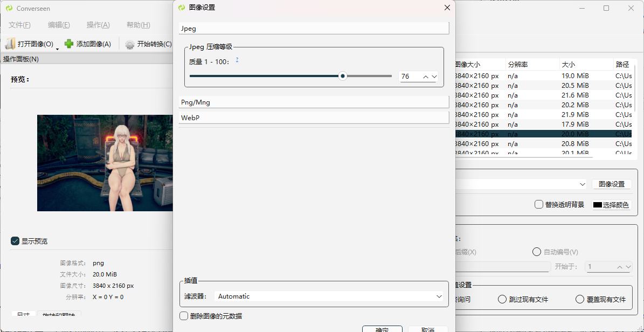Open the quality help question mark icon

237,61
